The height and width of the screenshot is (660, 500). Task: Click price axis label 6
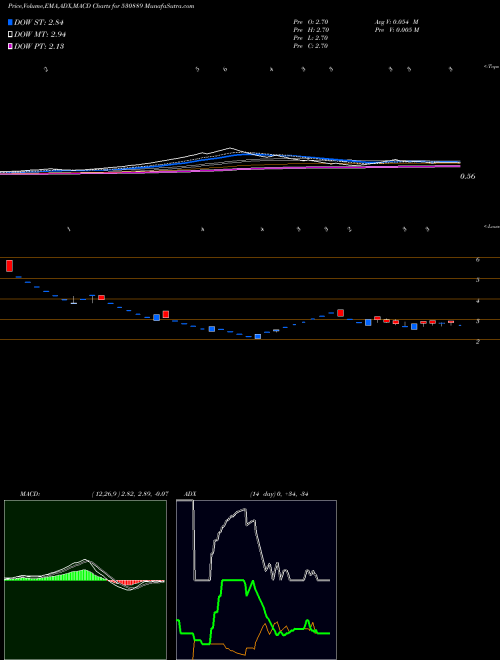pos(478,260)
